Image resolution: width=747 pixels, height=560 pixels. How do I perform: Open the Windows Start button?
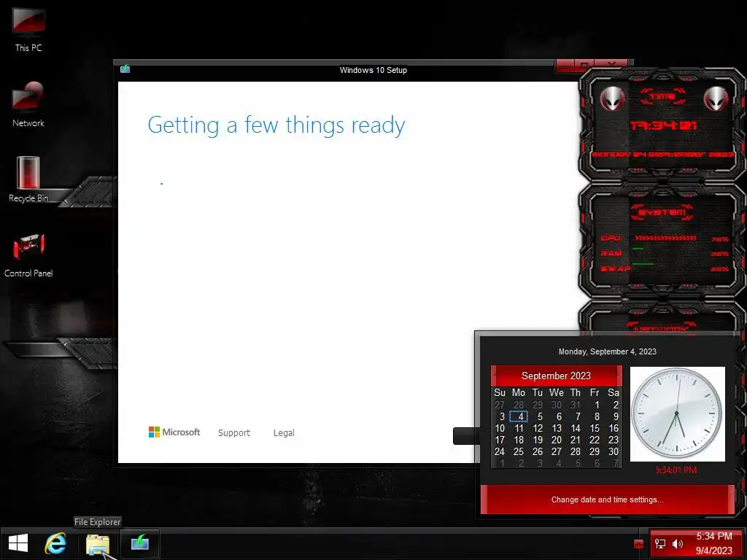tap(18, 544)
